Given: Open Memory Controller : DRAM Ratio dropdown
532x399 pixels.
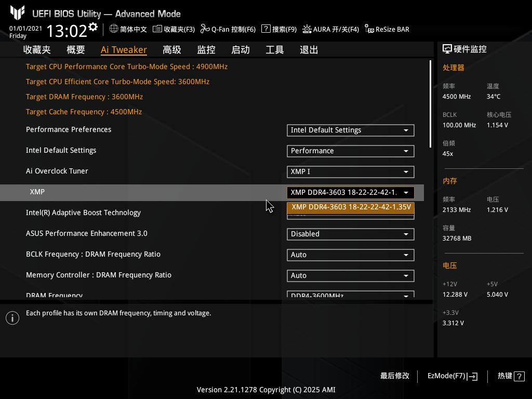Looking at the screenshot, I should click(x=351, y=275).
